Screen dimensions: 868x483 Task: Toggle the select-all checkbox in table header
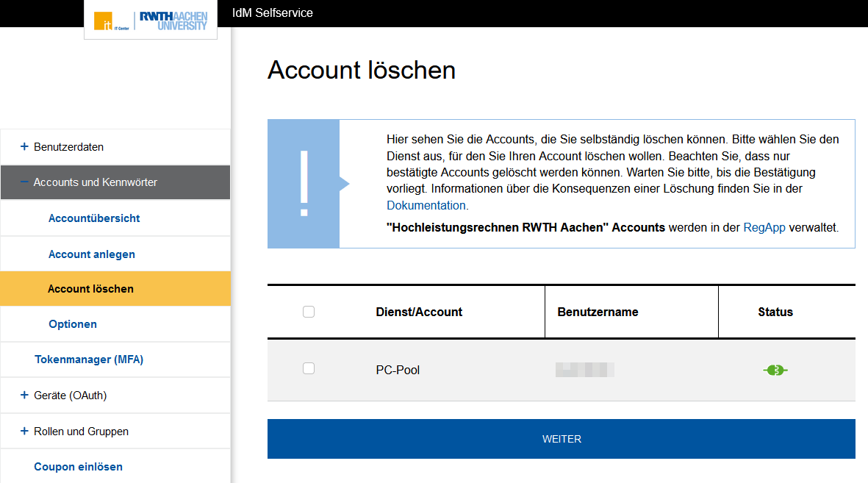(309, 312)
